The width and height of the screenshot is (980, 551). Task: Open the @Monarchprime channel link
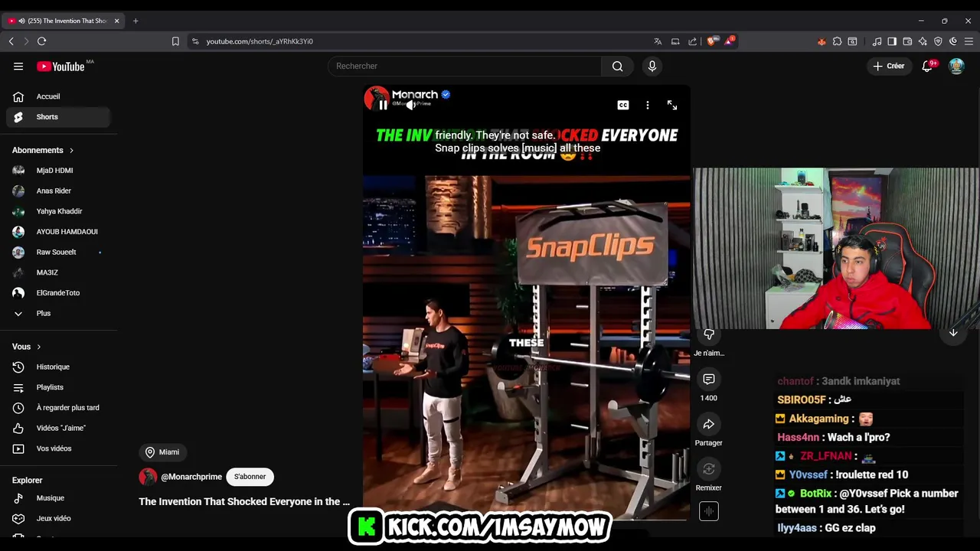[191, 477]
